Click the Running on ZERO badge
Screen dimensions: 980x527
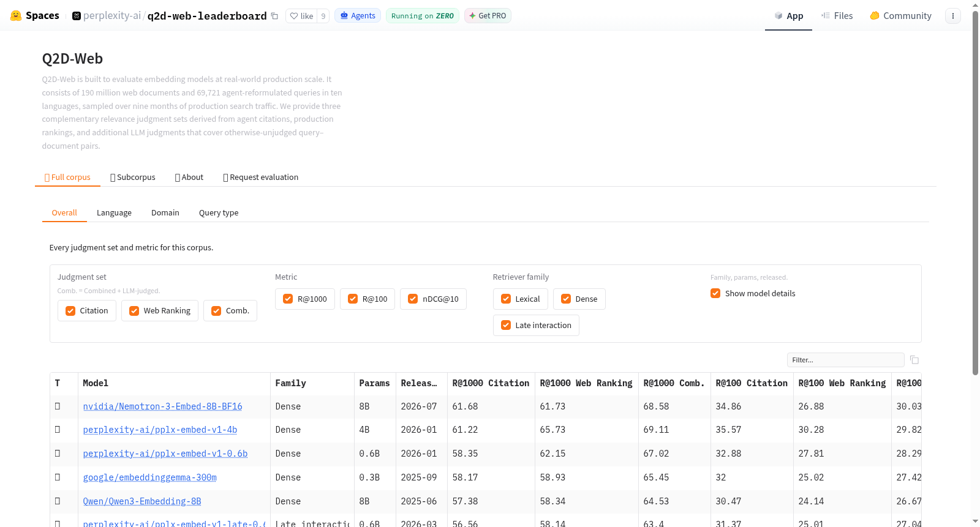point(423,16)
